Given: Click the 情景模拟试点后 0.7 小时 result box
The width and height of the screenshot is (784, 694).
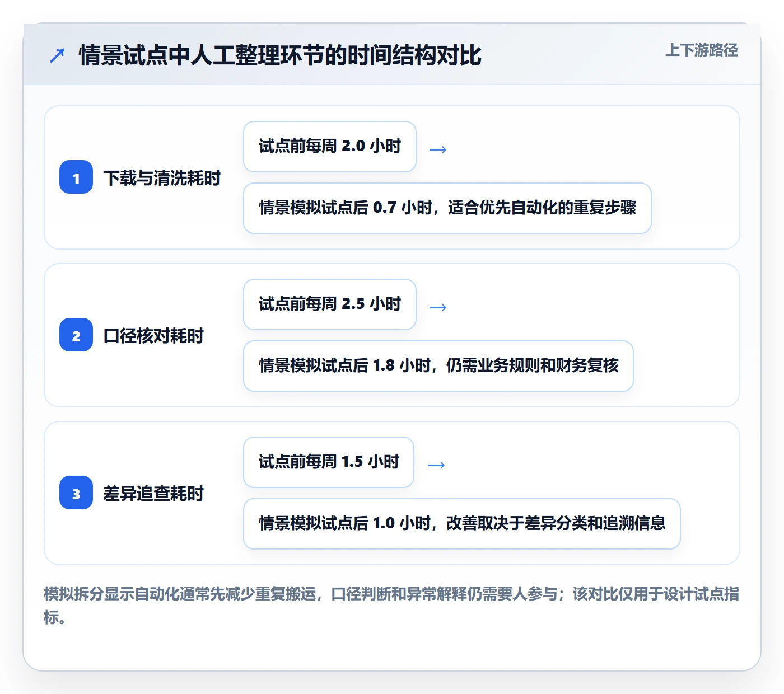Looking at the screenshot, I should point(447,208).
